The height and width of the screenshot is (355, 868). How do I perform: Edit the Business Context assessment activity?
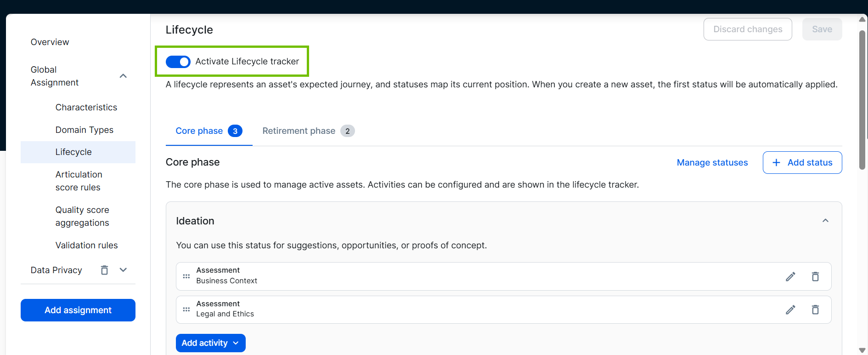[790, 276]
